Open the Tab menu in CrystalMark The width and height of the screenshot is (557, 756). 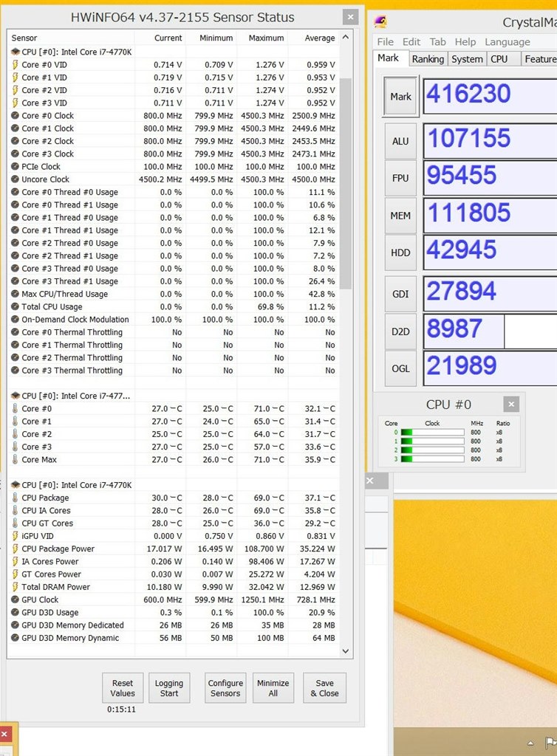(438, 42)
